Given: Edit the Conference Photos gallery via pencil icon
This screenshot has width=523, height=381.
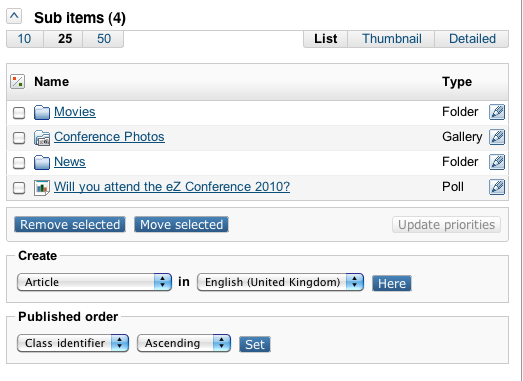Looking at the screenshot, I should (497, 137).
